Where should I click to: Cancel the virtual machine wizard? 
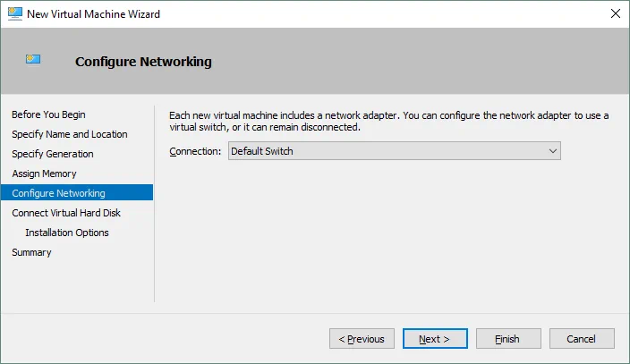coord(582,339)
